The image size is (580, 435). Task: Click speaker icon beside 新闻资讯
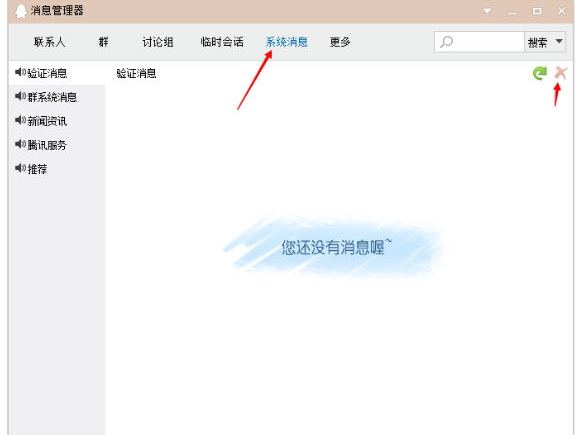[20, 120]
